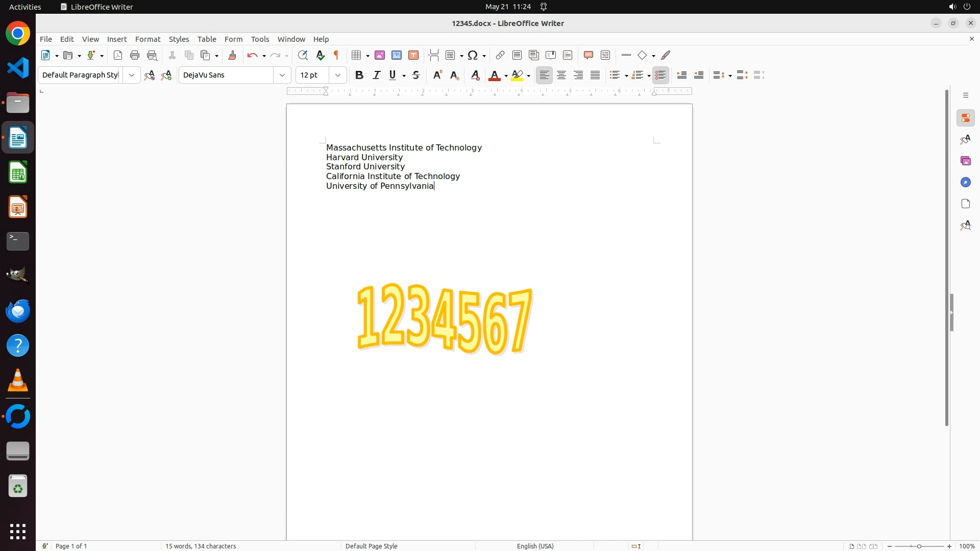
Task: Open the paragraph style dropdown arrow
Action: point(132,76)
